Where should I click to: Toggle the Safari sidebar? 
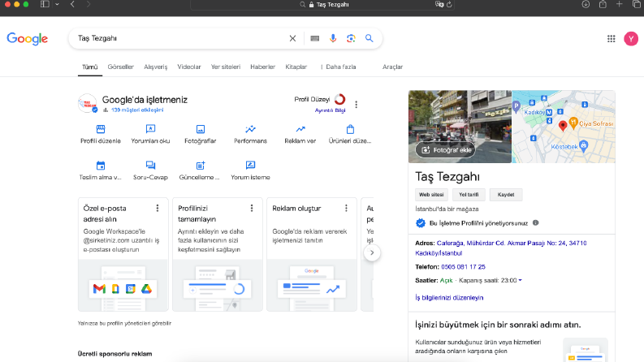pyautogui.click(x=45, y=4)
